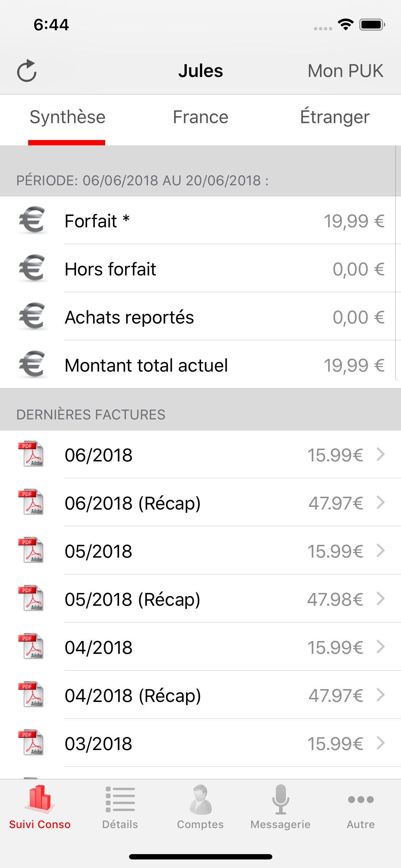Open the Messagerie microphone icon
This screenshot has height=868, width=401.
pyautogui.click(x=281, y=800)
